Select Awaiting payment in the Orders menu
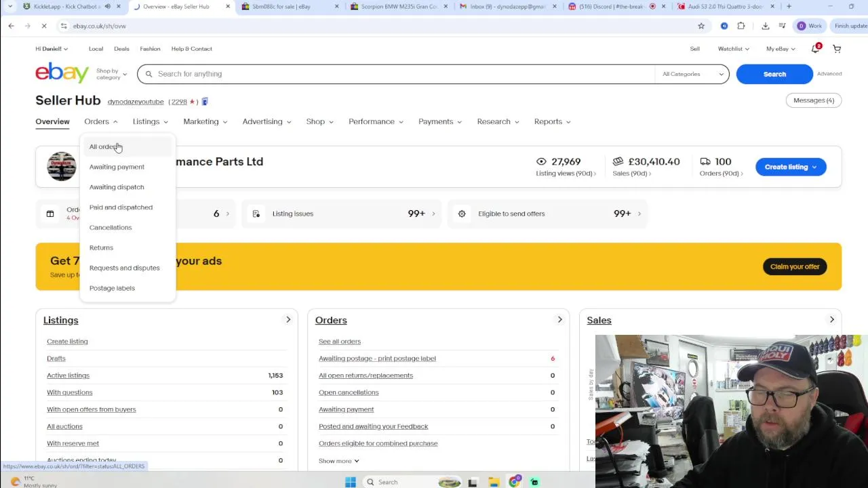The width and height of the screenshot is (868, 488). pyautogui.click(x=117, y=167)
